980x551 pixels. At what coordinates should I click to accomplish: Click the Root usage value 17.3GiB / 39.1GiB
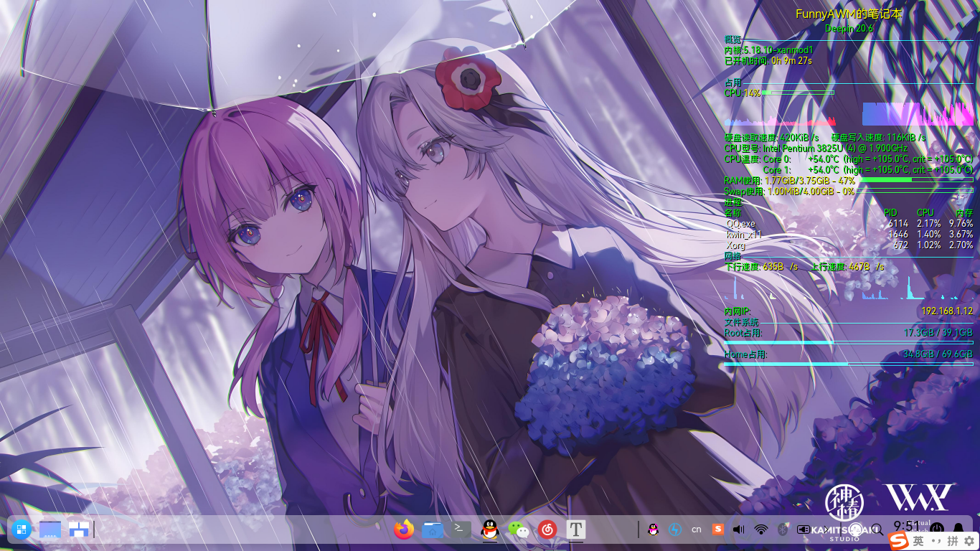pos(938,333)
